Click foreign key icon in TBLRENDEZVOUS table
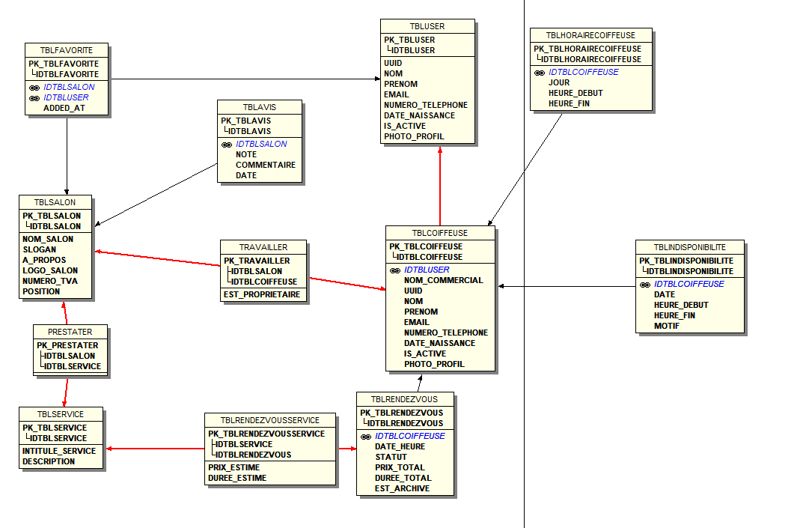Image resolution: width=812 pixels, height=528 pixels. [366, 437]
